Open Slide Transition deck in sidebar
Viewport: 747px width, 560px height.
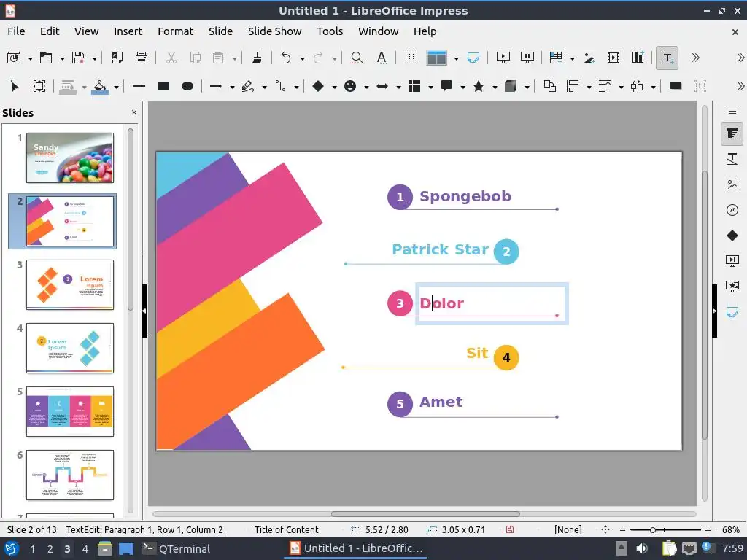(x=732, y=260)
